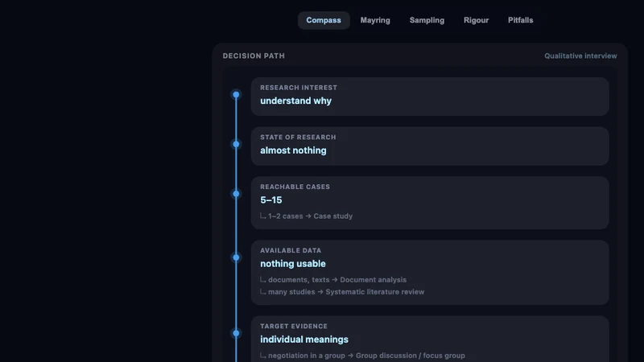Viewport: 644px width, 362px height.
Task: Select the Sampling tab
Action: (x=427, y=20)
